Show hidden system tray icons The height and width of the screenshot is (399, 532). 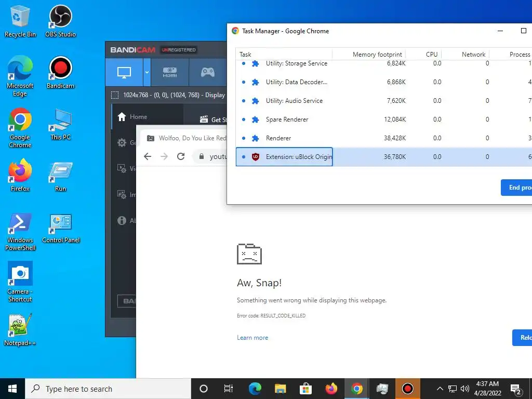tap(440, 389)
